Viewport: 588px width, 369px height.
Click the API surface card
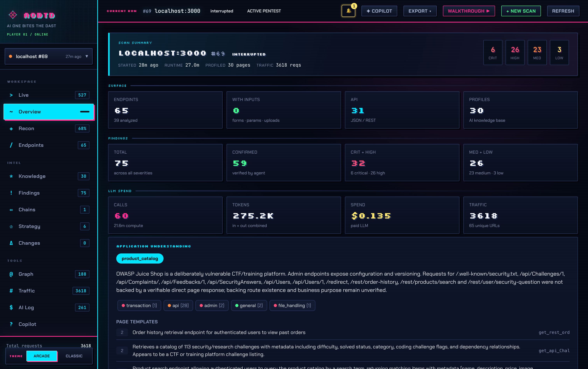point(402,110)
